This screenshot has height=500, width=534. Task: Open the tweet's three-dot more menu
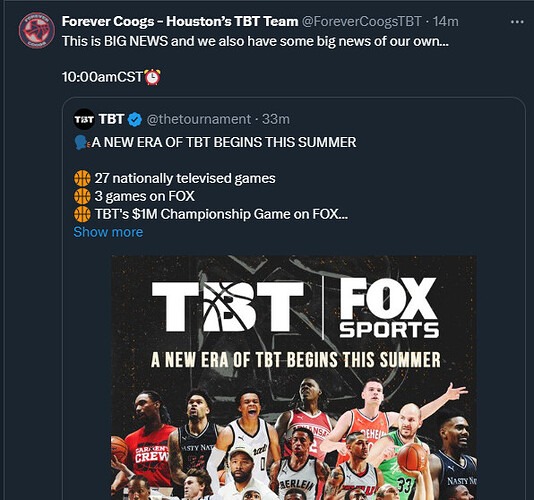pyautogui.click(x=517, y=22)
